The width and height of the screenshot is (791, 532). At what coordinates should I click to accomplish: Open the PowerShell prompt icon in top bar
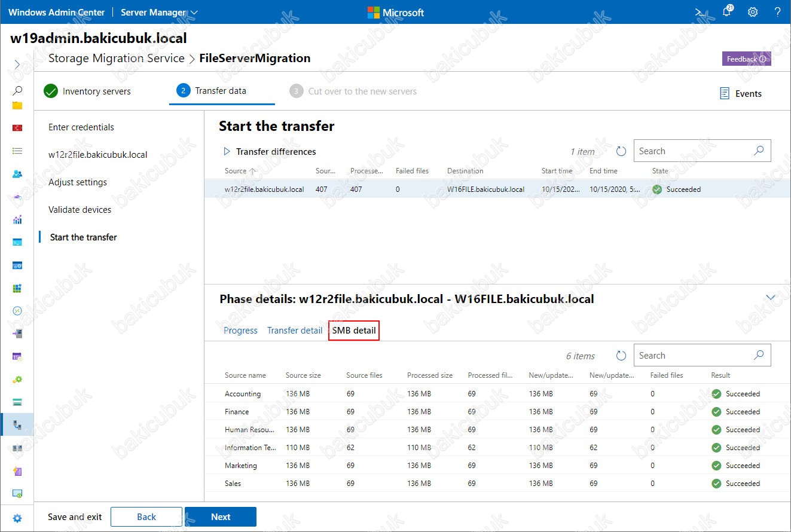point(700,12)
